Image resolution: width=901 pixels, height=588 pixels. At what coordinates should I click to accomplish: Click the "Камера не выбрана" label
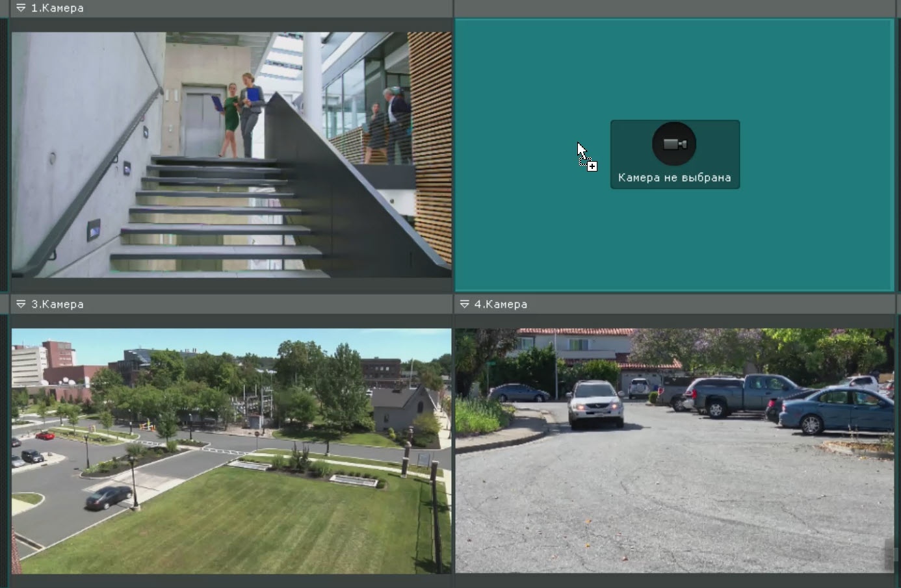coord(674,177)
